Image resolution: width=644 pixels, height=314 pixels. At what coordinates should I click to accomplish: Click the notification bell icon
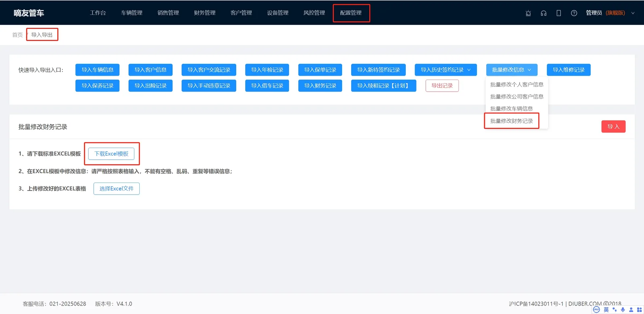(528, 13)
